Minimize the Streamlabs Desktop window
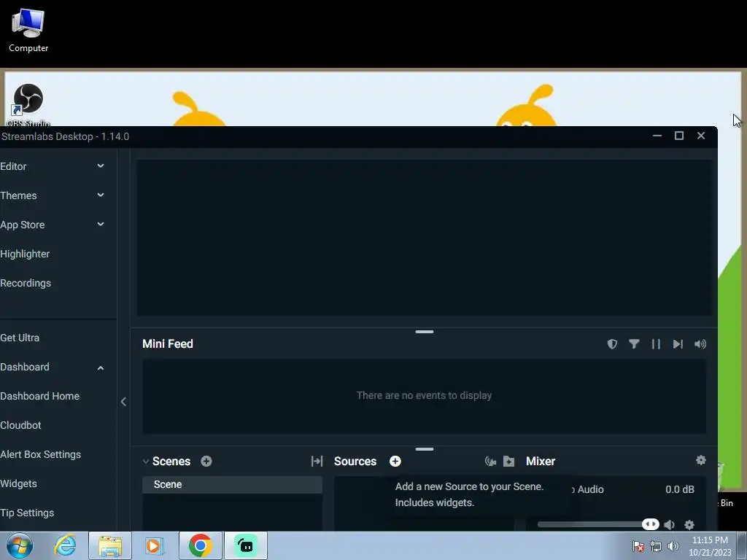Screen dimensions: 747x560 click(x=657, y=136)
